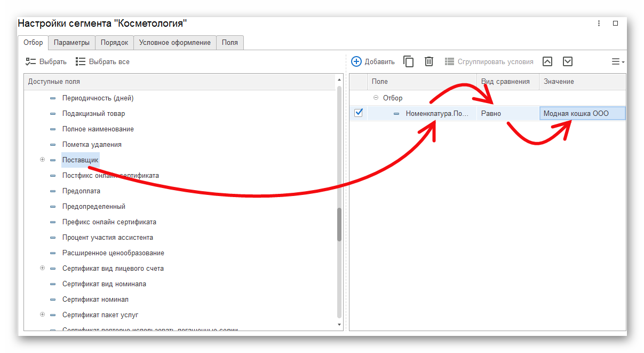The image size is (644, 353).
Task: Click the move down arrow icon
Action: (568, 61)
